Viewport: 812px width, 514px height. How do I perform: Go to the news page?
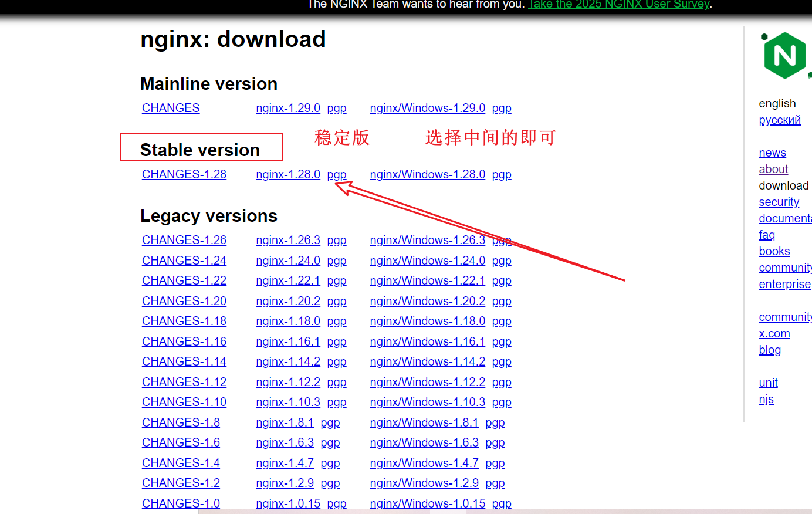tap(772, 153)
